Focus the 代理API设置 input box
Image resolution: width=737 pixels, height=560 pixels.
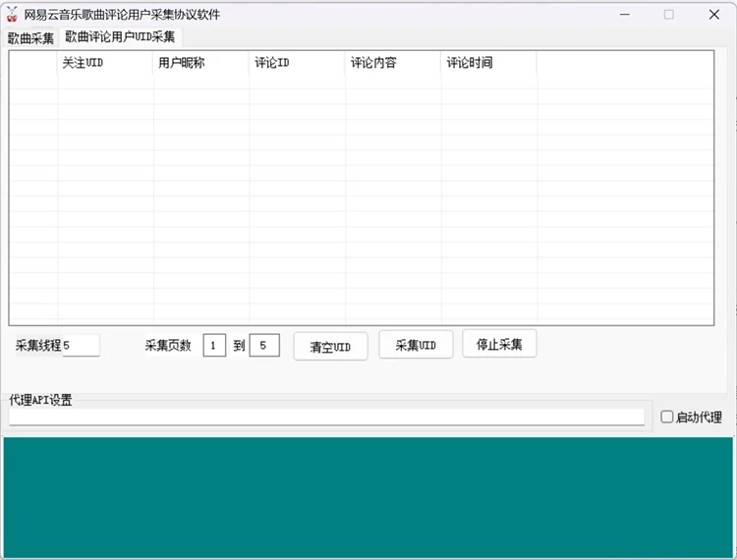(326, 417)
